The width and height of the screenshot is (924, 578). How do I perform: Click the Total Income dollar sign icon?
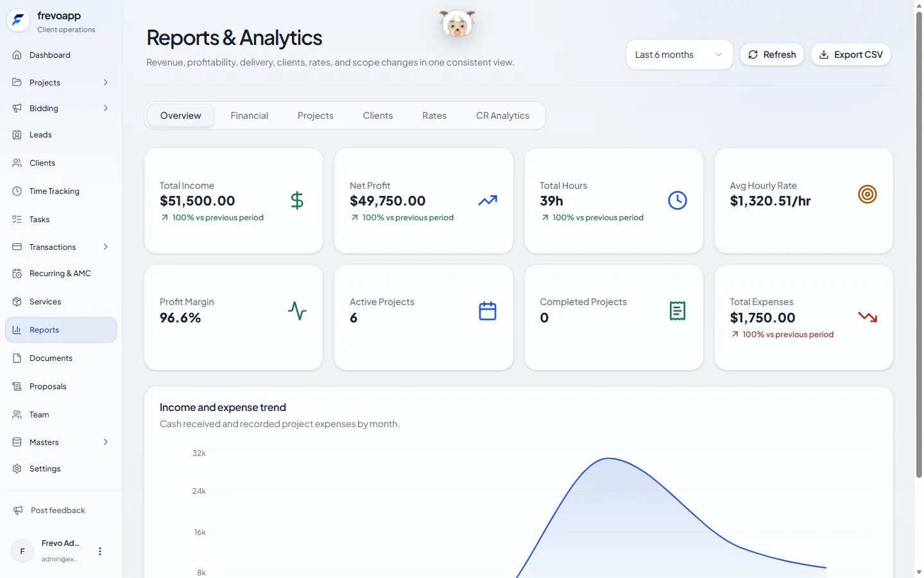pos(297,201)
